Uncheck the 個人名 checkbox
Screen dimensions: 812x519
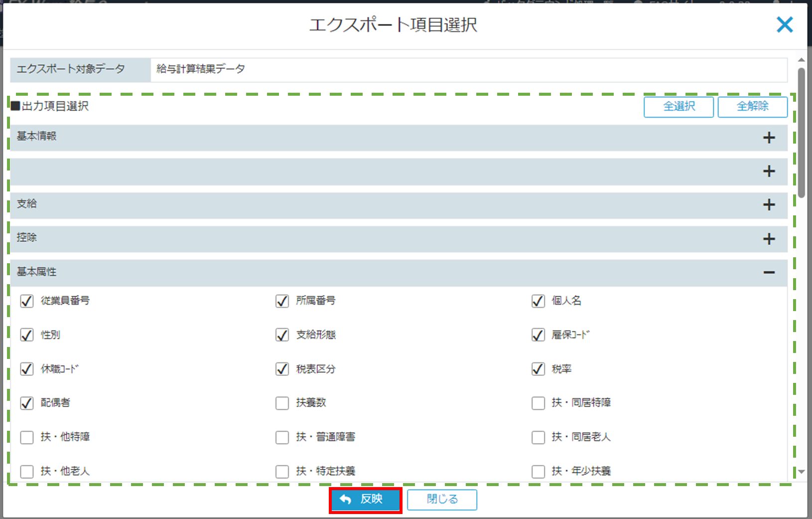click(538, 301)
